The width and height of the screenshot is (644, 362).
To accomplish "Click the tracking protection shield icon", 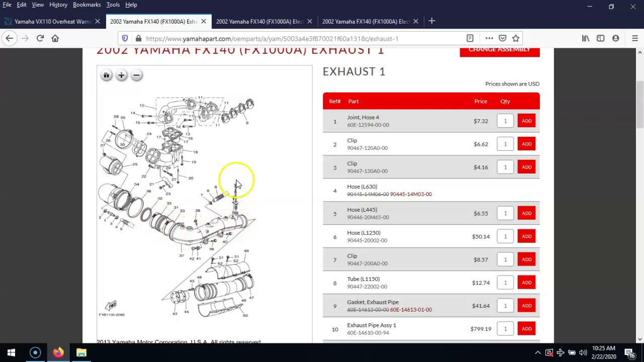I will click(x=125, y=39).
